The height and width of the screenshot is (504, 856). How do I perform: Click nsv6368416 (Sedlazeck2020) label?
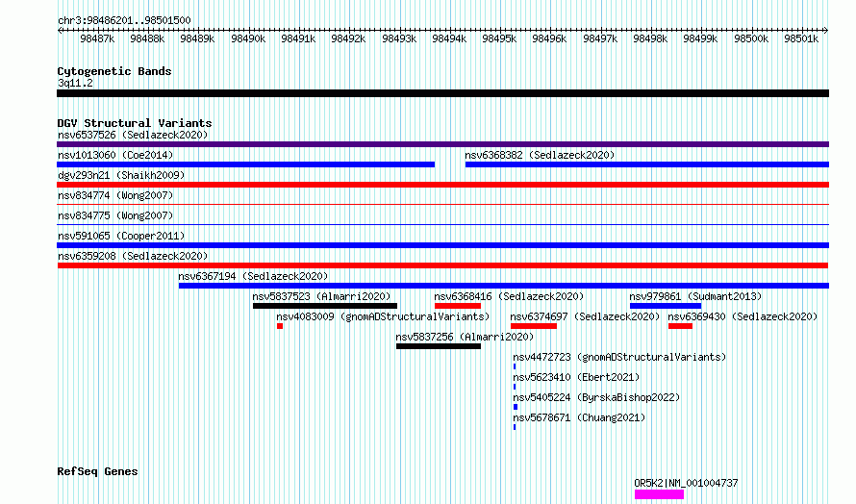pos(509,296)
